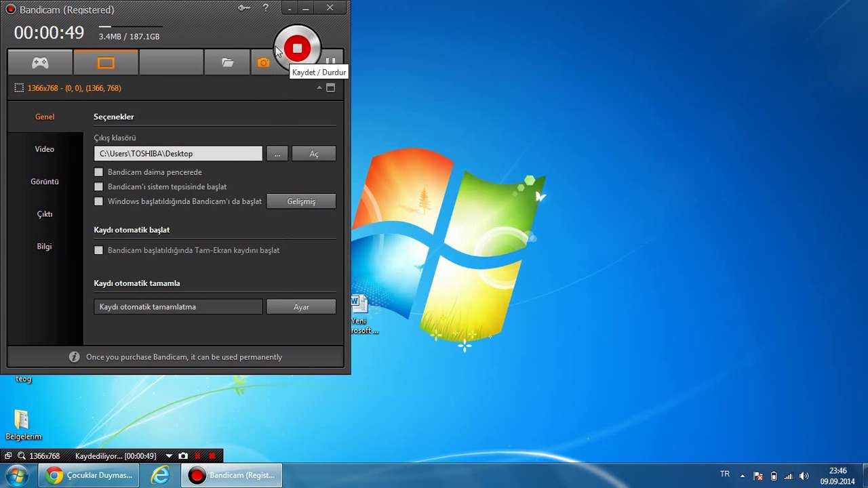The height and width of the screenshot is (488, 868).
Task: Open the Video settings tab
Action: tap(45, 149)
